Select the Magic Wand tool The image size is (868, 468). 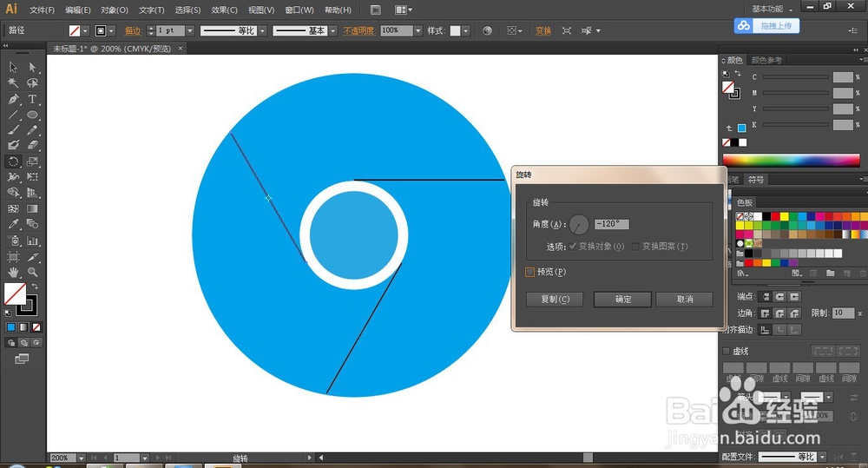tap(13, 83)
